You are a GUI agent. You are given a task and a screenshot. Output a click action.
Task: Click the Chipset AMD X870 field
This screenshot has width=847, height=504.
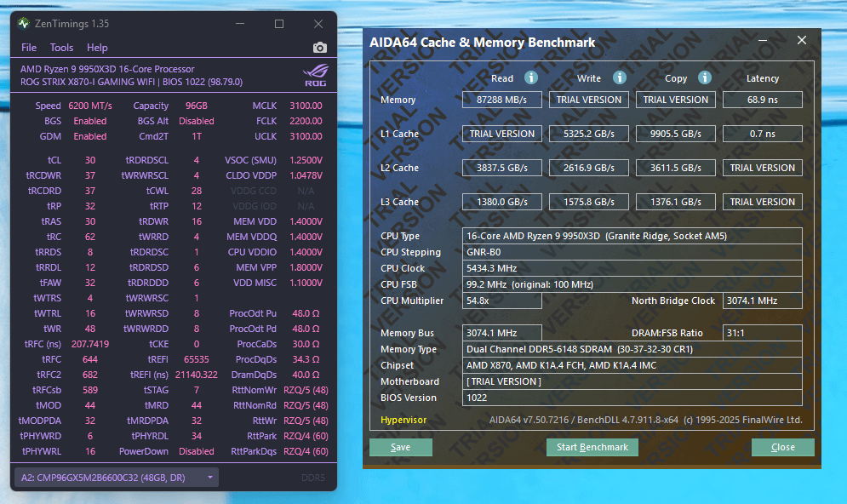coord(632,366)
